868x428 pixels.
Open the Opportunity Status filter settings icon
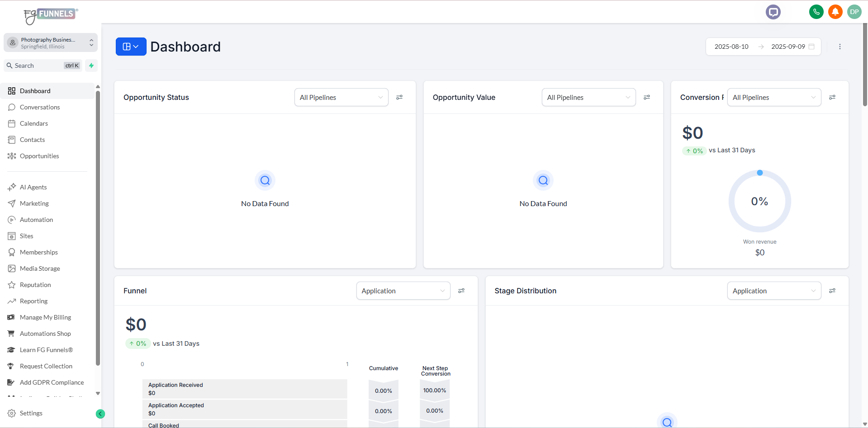399,98
